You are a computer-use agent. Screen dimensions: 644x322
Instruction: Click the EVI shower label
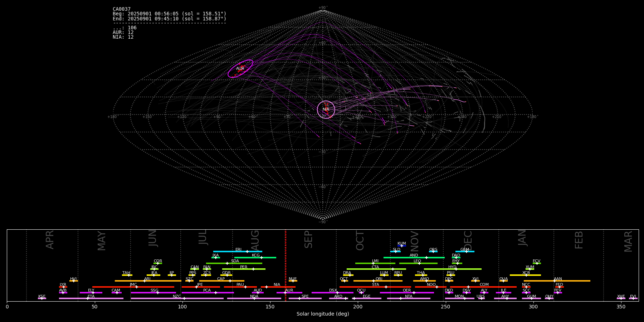(633, 297)
